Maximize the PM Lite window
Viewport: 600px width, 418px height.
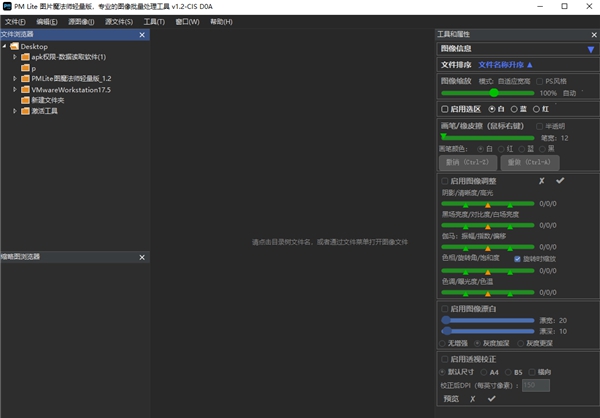[564, 6]
